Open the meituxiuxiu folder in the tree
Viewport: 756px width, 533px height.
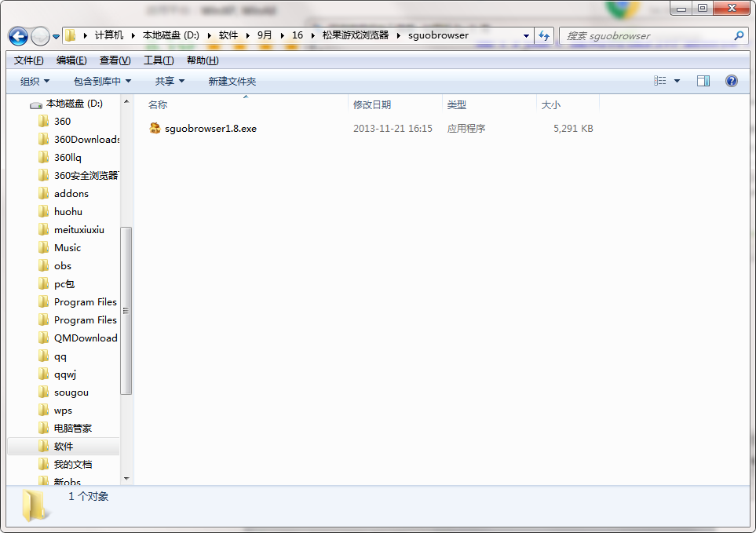pyautogui.click(x=79, y=230)
